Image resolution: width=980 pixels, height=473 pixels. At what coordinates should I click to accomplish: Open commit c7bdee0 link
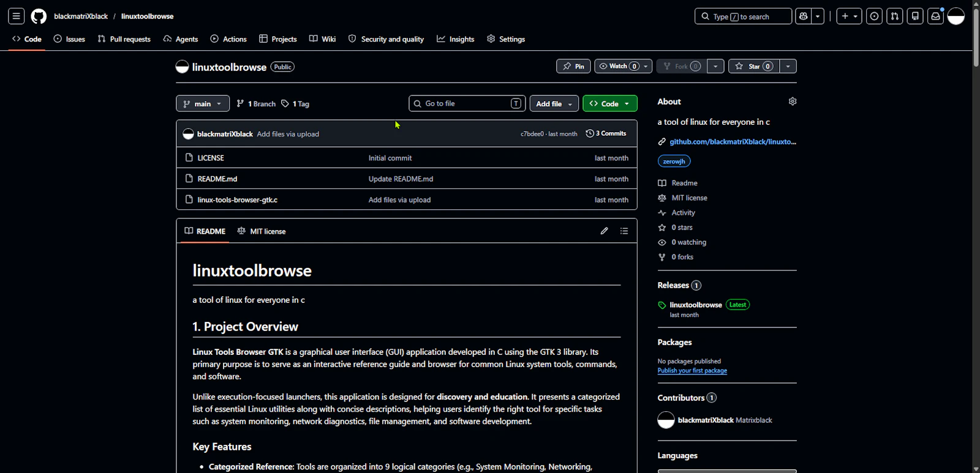tap(532, 134)
